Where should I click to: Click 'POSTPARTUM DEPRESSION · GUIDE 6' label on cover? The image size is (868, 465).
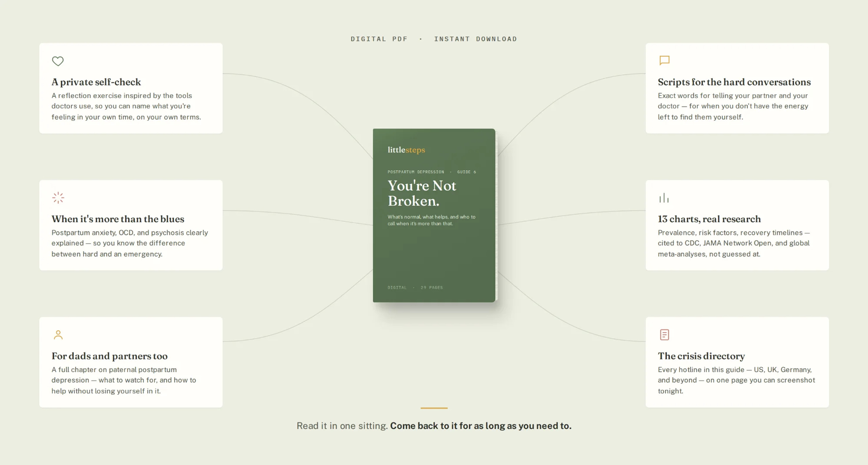click(432, 172)
